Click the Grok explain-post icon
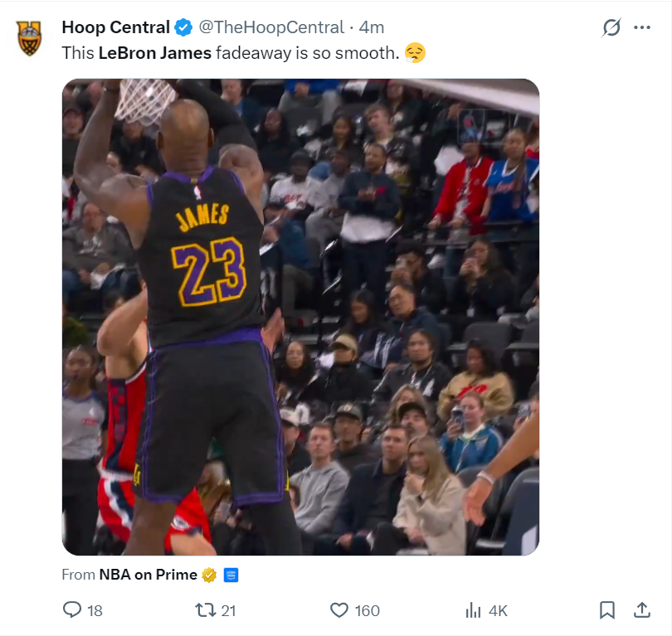 tap(611, 28)
